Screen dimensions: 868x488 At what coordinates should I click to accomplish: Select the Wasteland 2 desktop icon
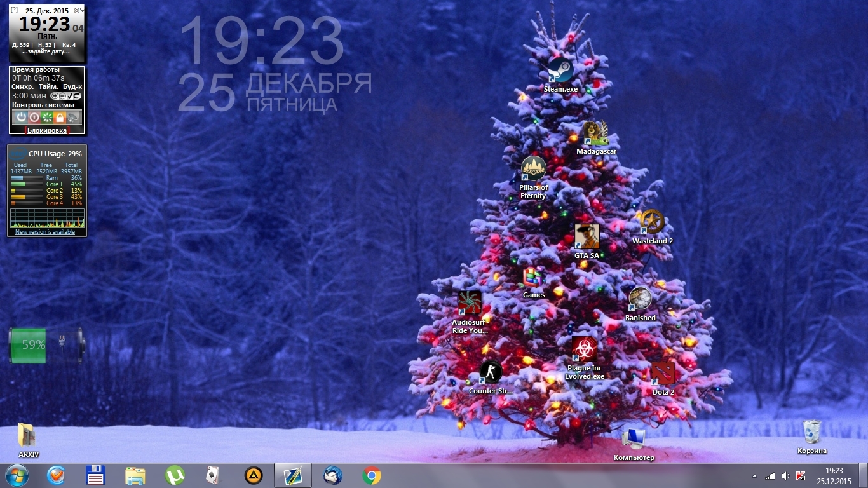[652, 227]
